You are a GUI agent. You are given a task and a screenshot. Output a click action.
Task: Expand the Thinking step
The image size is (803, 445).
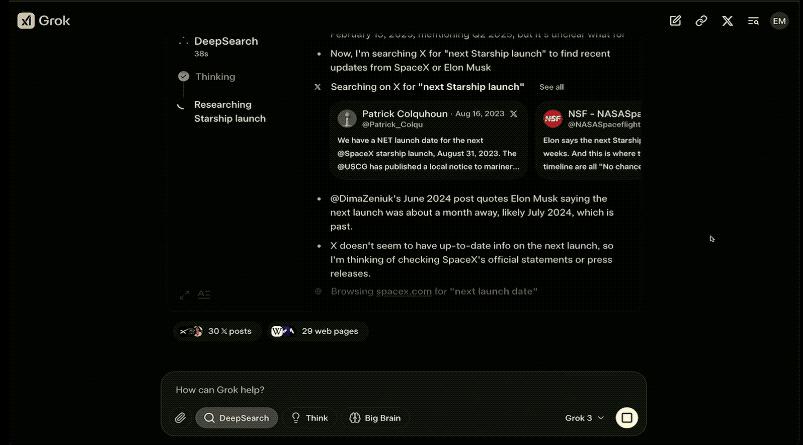[x=215, y=76]
